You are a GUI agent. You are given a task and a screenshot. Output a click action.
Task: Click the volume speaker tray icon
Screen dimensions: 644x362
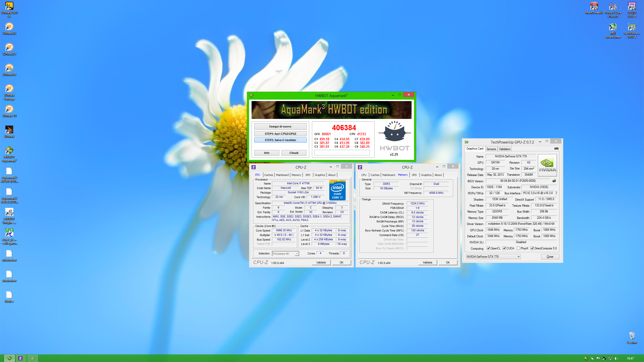click(x=616, y=358)
